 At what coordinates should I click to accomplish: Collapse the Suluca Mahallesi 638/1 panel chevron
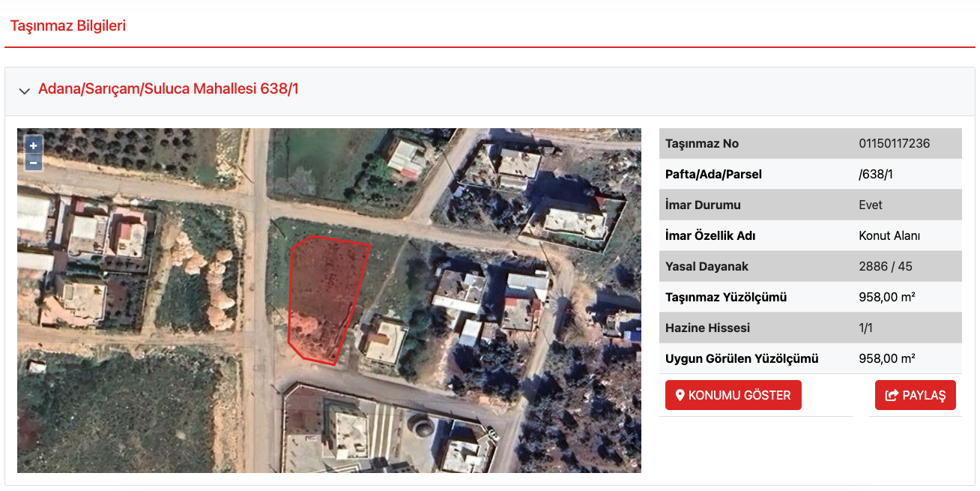pos(24,91)
